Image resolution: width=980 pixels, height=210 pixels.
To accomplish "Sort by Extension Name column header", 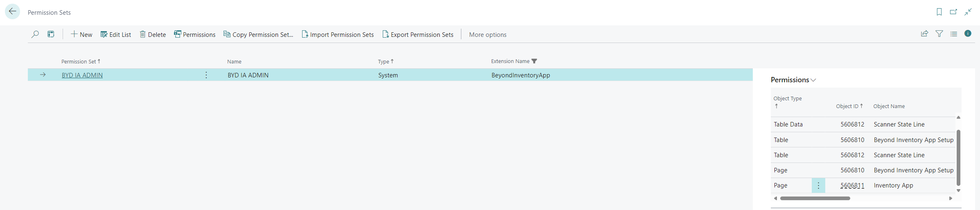I will tap(510, 61).
